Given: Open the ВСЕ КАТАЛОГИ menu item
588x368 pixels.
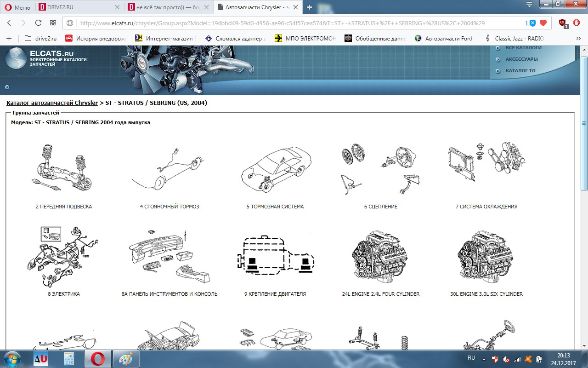Looking at the screenshot, I should point(523,48).
